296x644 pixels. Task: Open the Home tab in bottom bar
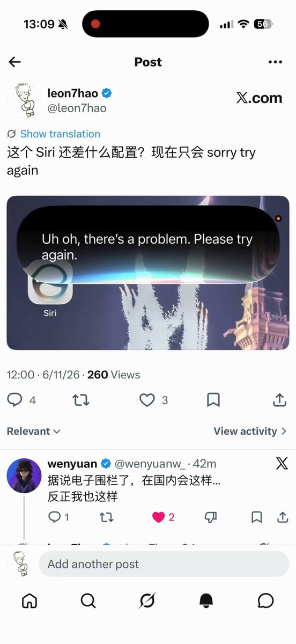pyautogui.click(x=29, y=601)
